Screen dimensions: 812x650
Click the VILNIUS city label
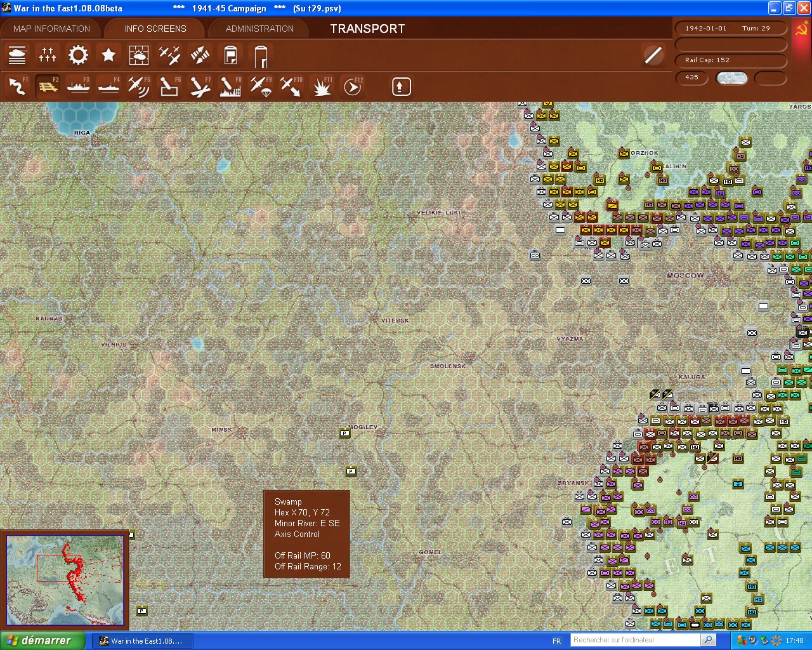tap(114, 345)
